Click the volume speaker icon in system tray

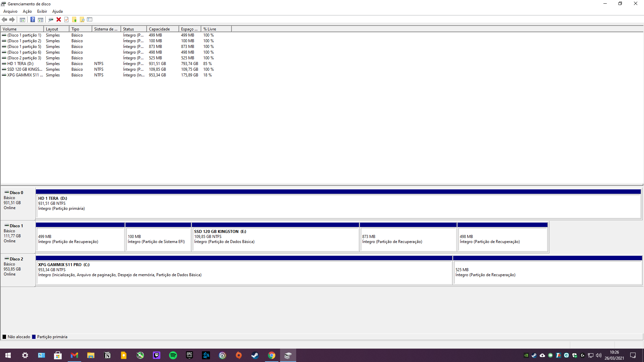599,355
